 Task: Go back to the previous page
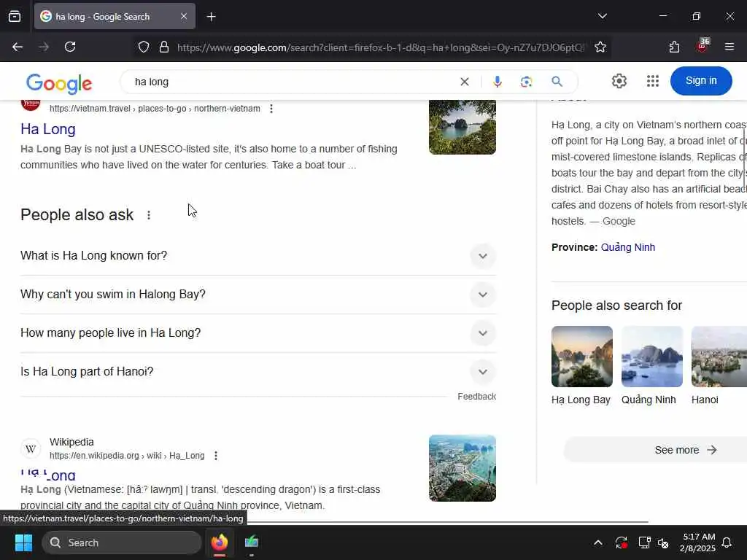[x=18, y=47]
